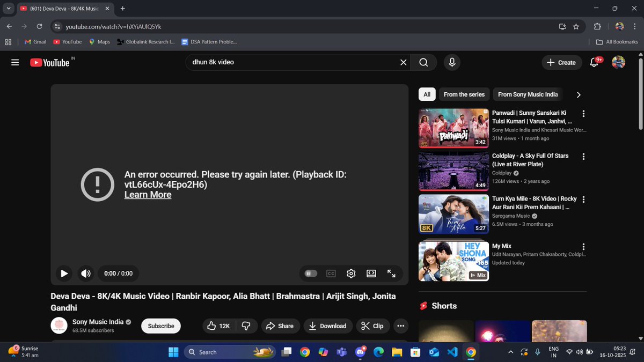Go back with the browser back arrow

pos(9,26)
